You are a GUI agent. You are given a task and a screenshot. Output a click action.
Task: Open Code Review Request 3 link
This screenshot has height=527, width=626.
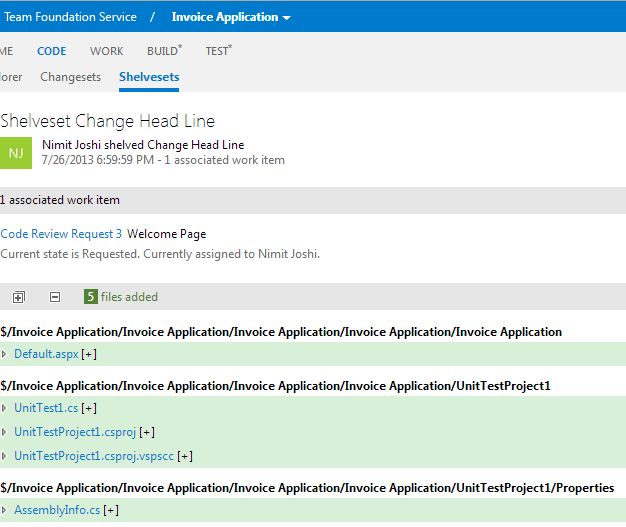click(61, 234)
